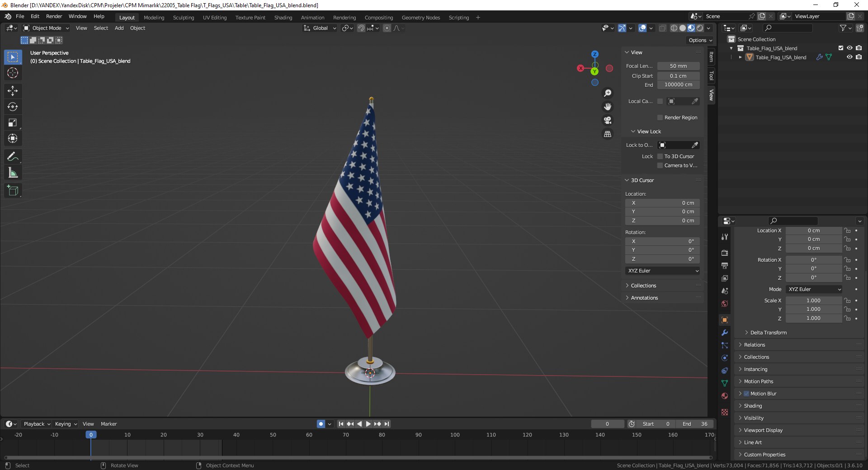Click the Scale X 1.000 field
Viewport: 868px width, 470px height.
813,301
